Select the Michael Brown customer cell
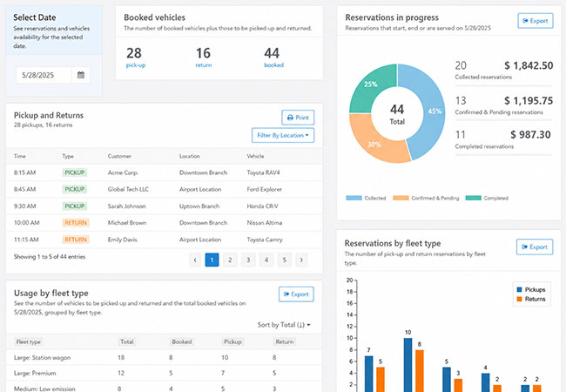 pos(127,223)
